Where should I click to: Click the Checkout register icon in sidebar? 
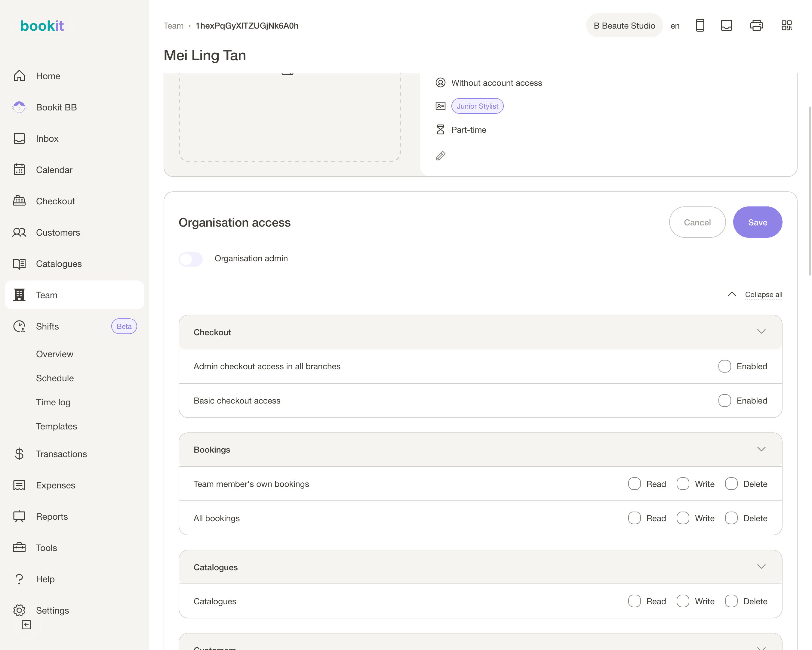point(19,201)
